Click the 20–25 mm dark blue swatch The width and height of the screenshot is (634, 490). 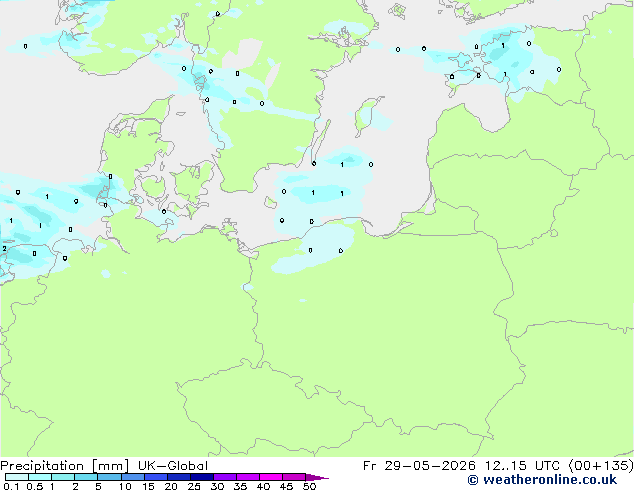click(x=179, y=477)
